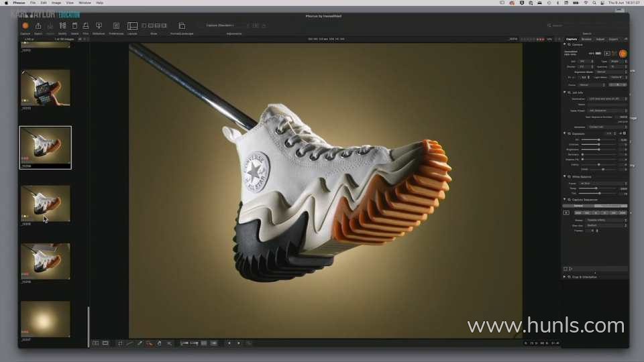Viewport: 644px width, 362px height.
Task: Switch to the Browse tab
Action: (586, 39)
